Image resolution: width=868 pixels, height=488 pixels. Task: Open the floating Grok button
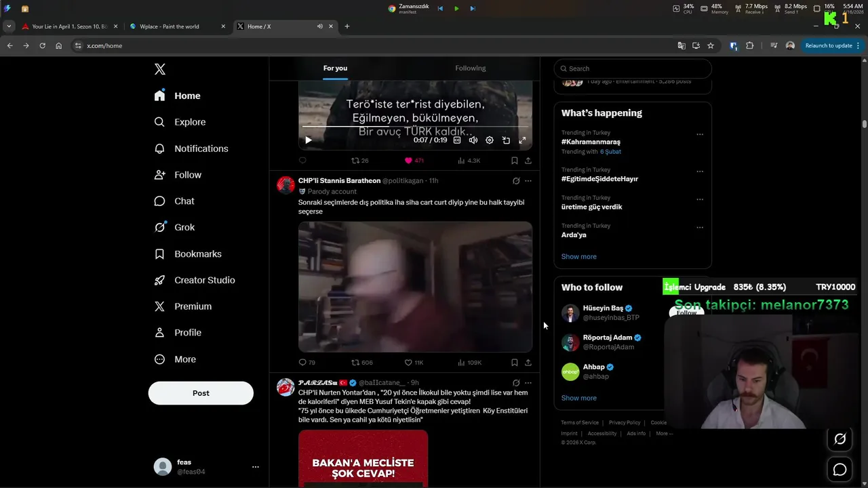pyautogui.click(x=840, y=439)
